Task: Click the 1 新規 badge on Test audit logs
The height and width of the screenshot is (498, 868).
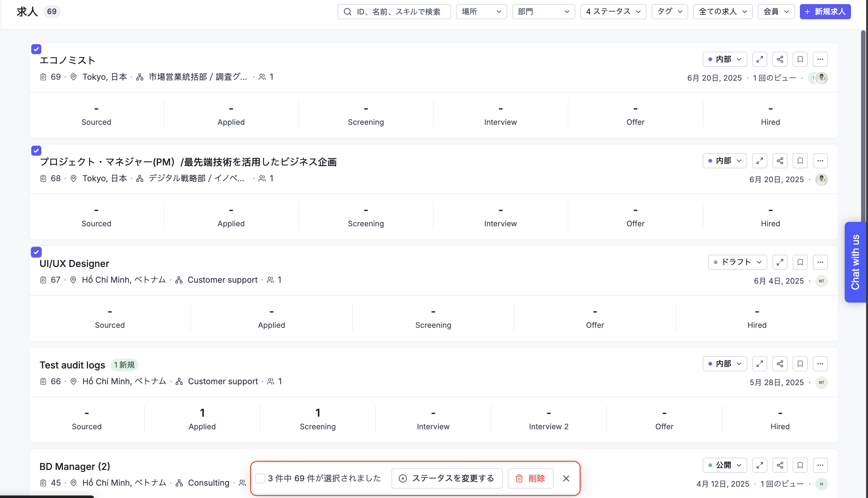Action: click(124, 365)
